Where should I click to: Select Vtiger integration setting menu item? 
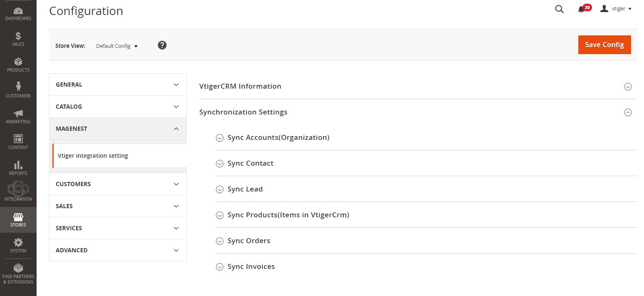click(x=93, y=156)
